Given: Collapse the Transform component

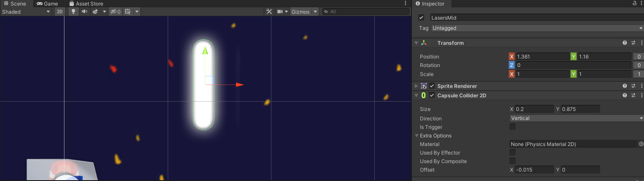Looking at the screenshot, I should (416, 43).
